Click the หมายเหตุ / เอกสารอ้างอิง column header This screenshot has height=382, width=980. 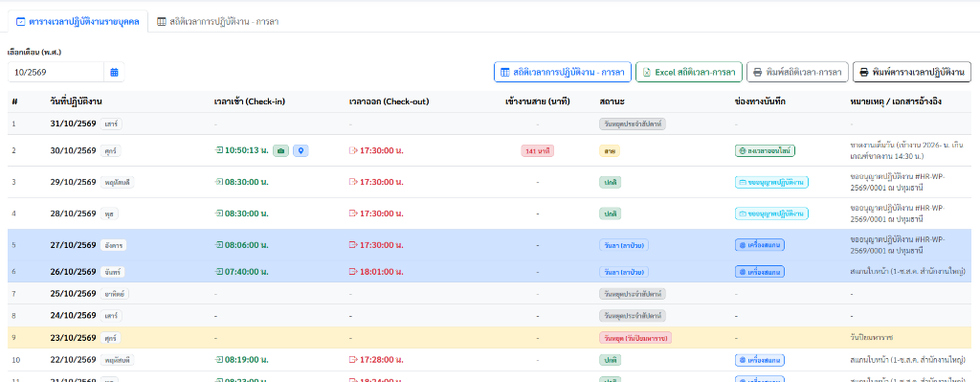pyautogui.click(x=896, y=101)
